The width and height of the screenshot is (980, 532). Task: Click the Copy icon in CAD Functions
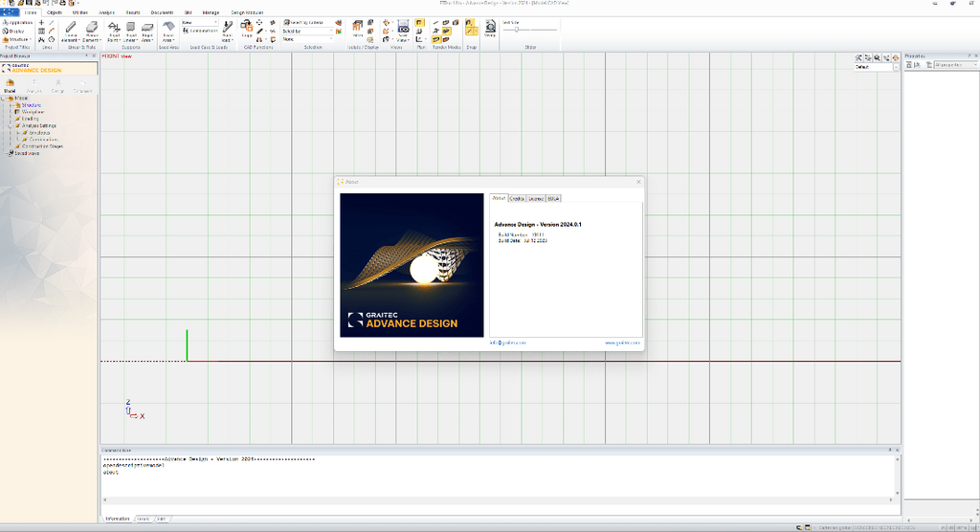pos(247,26)
